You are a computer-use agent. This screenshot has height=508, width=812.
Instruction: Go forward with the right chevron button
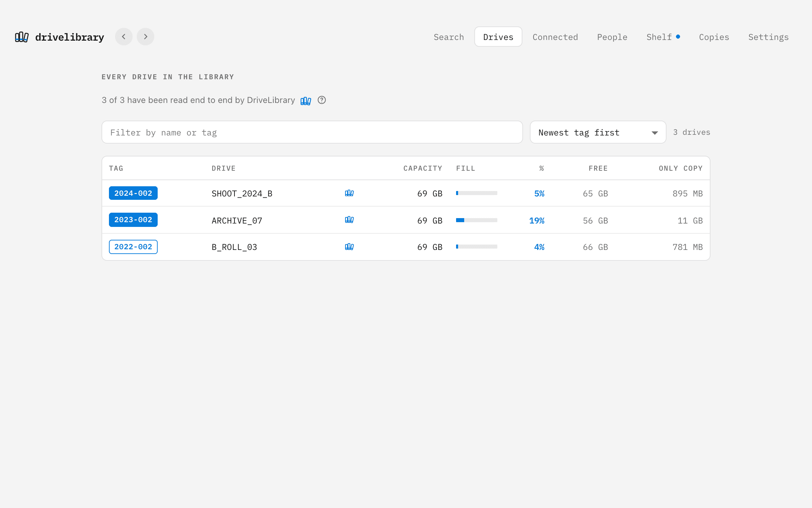145,37
